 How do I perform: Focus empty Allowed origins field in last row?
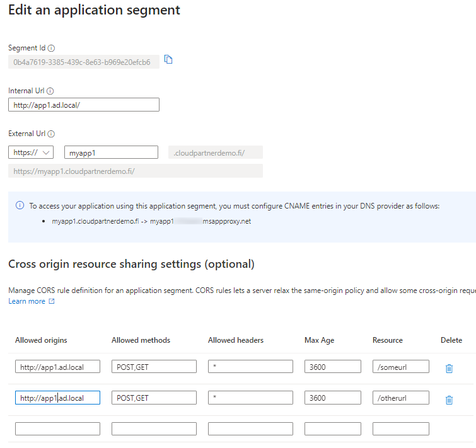tap(57, 429)
